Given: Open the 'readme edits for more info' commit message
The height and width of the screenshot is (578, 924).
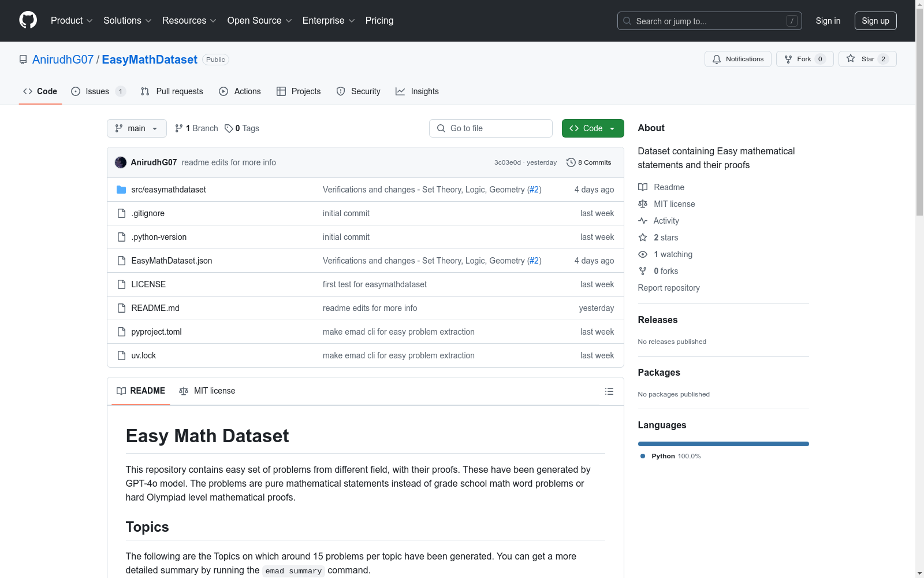Looking at the screenshot, I should 229,162.
